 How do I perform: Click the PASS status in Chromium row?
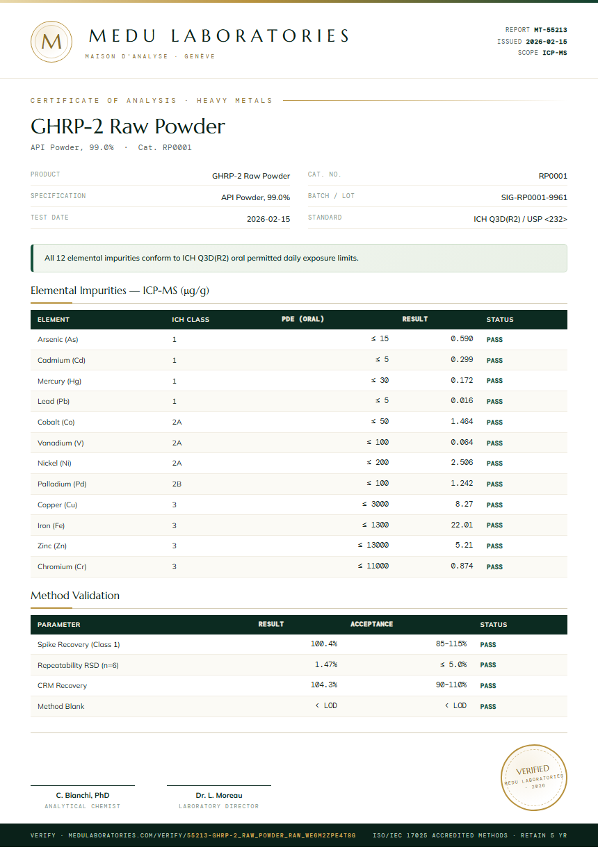tap(494, 567)
